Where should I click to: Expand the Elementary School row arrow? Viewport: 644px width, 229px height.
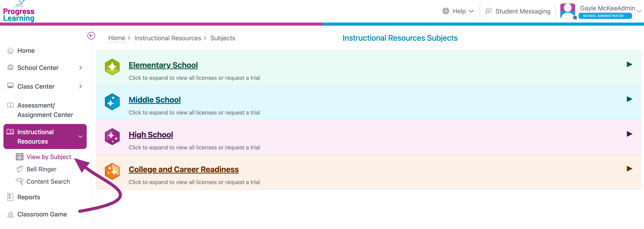click(630, 65)
